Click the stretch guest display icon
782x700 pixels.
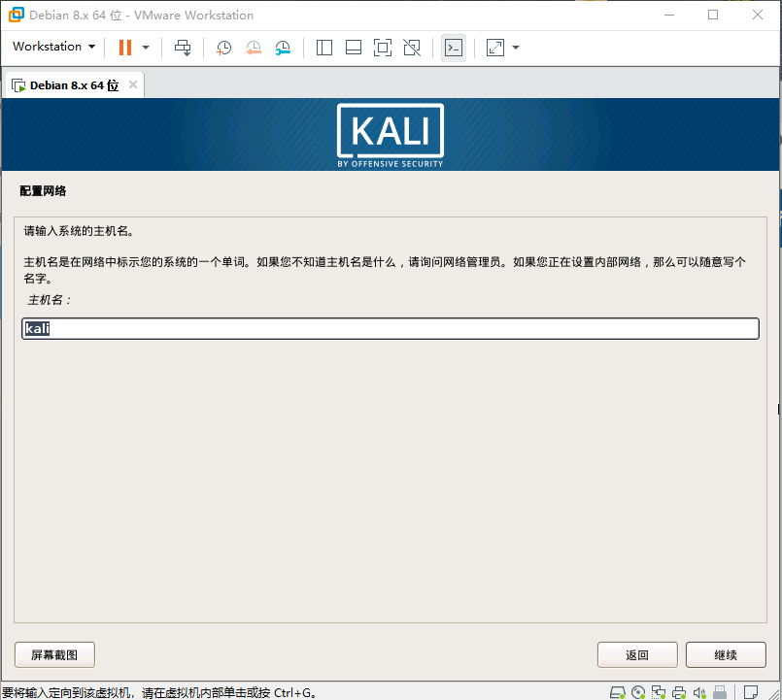495,48
